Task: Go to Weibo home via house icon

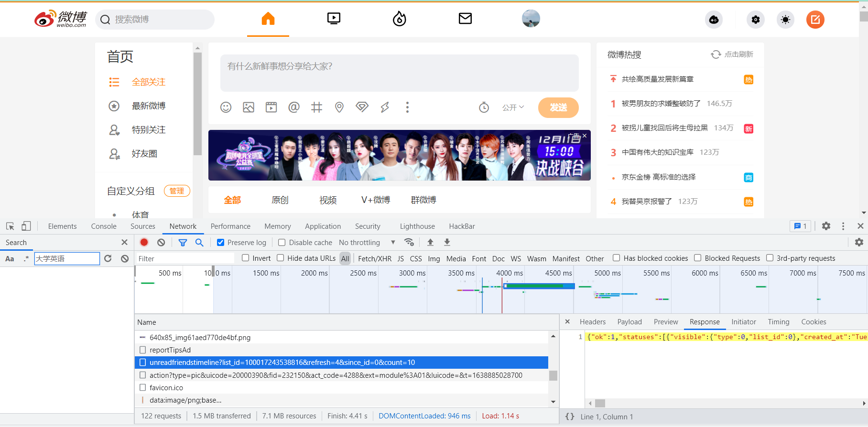Action: 268,19
